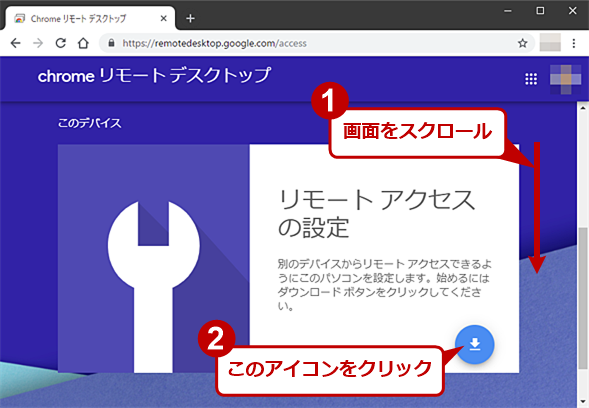This screenshot has width=589, height=408.
Task: Click the リモート アクセスの設定 heading
Action: pos(376,213)
